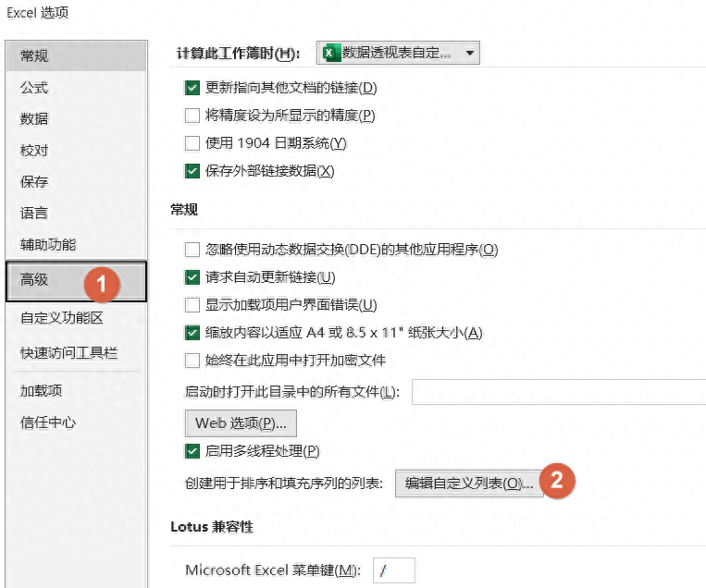Open 快速访问工具栏 settings page

pos(68,353)
